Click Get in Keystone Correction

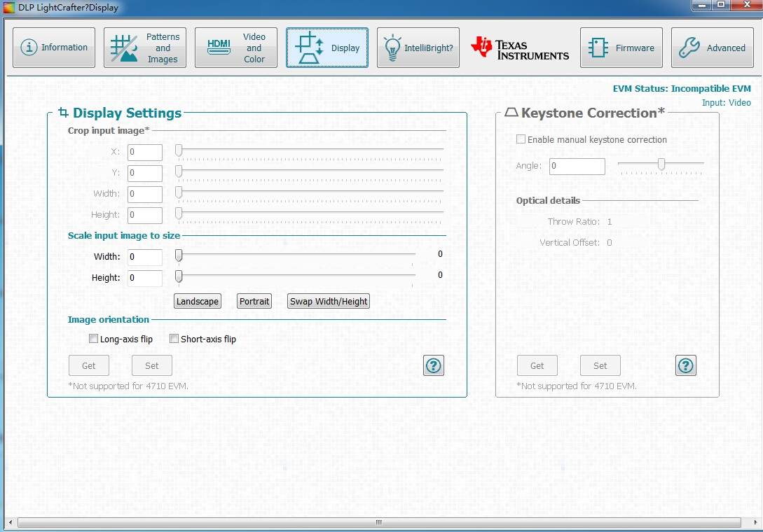pyautogui.click(x=537, y=365)
